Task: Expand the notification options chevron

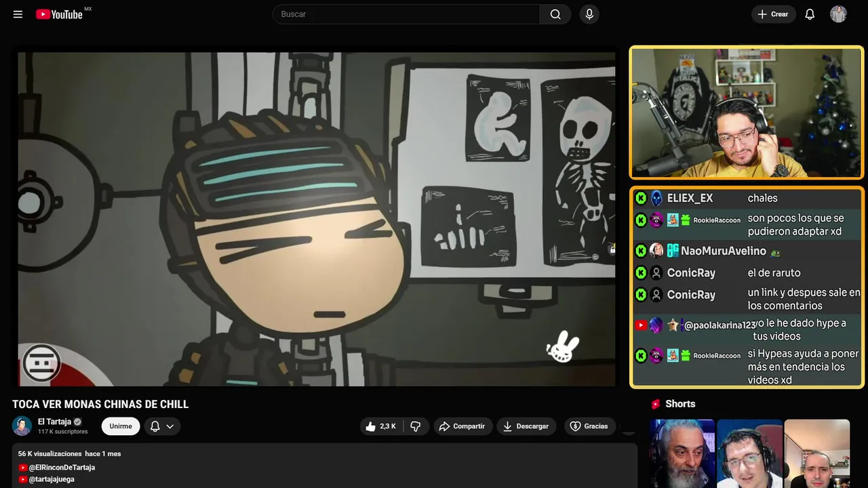Action: click(170, 426)
